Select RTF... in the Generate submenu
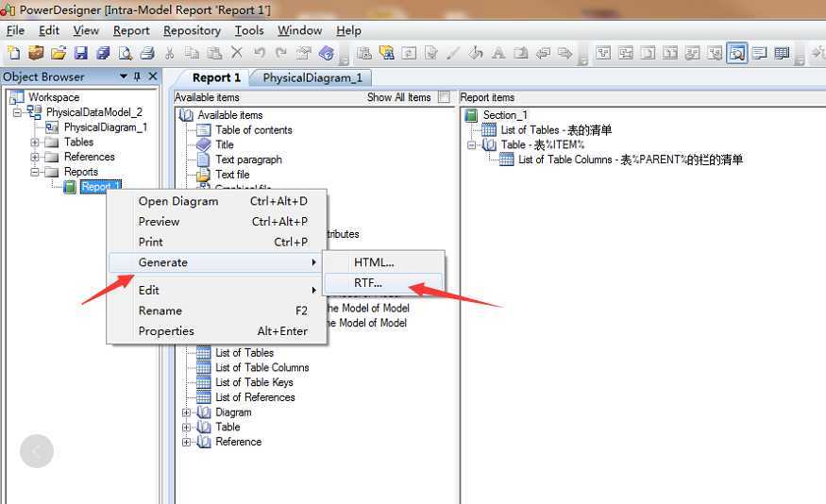 [383, 283]
